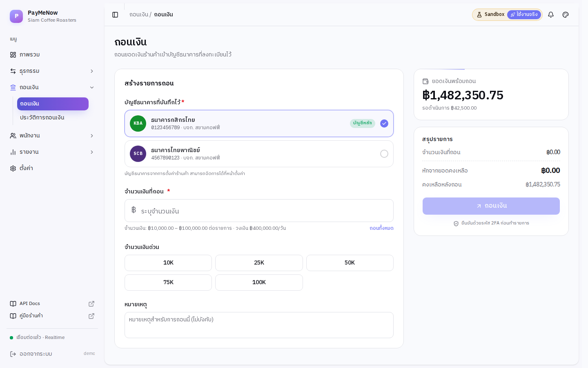Viewport: 588px width, 368px height.
Task: Choose the 25K quick amount
Action: pyautogui.click(x=259, y=263)
